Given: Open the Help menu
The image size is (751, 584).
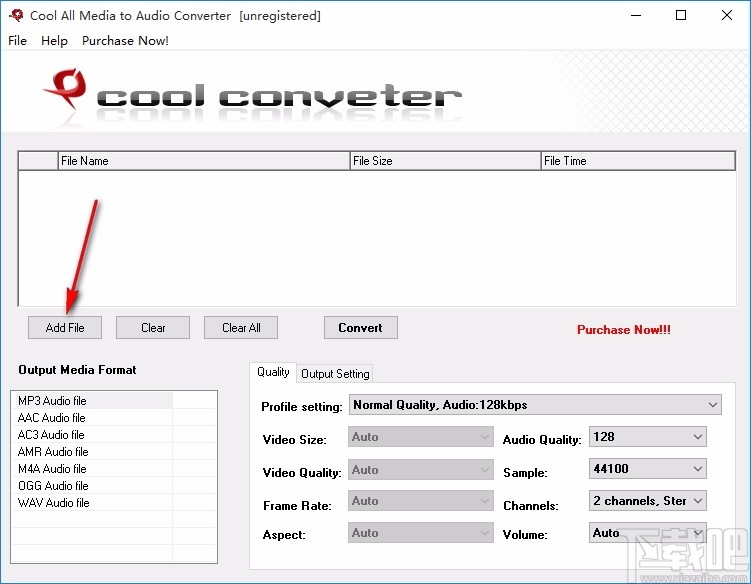Looking at the screenshot, I should click(54, 41).
